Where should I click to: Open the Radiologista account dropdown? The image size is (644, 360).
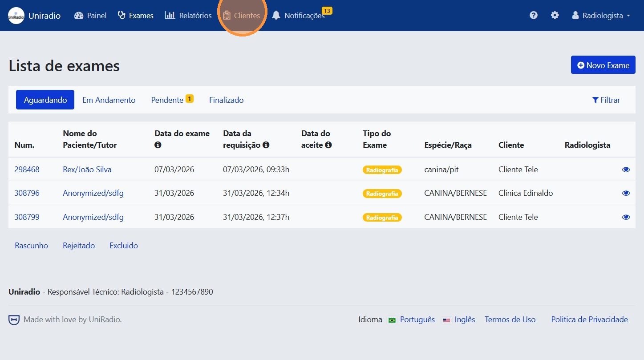(x=601, y=15)
